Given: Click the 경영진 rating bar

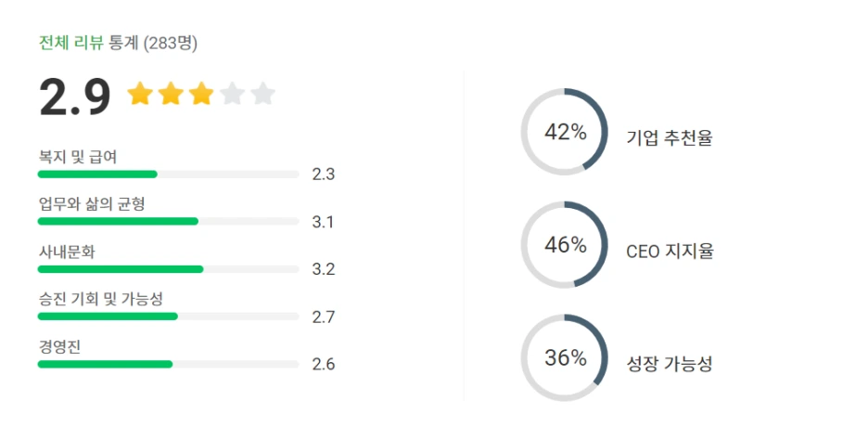Looking at the screenshot, I should [167, 364].
